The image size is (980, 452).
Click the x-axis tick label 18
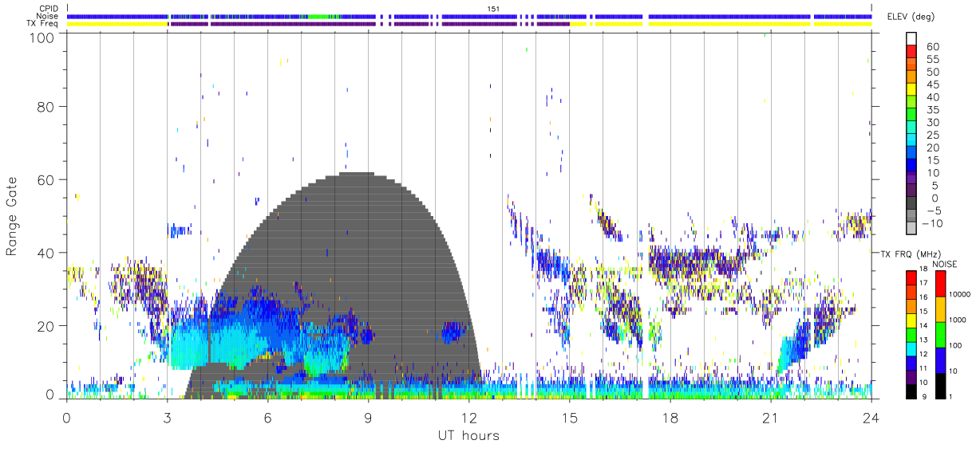[x=670, y=418]
